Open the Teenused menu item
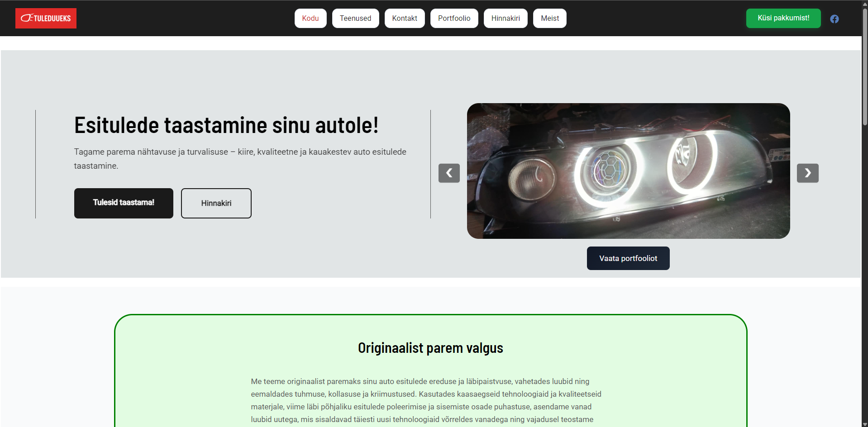Image resolution: width=868 pixels, height=427 pixels. tap(355, 18)
